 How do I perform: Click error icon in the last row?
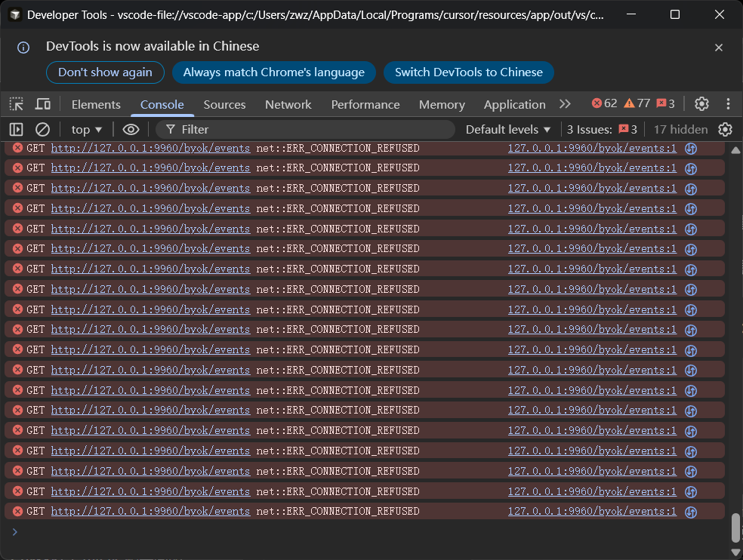click(17, 511)
